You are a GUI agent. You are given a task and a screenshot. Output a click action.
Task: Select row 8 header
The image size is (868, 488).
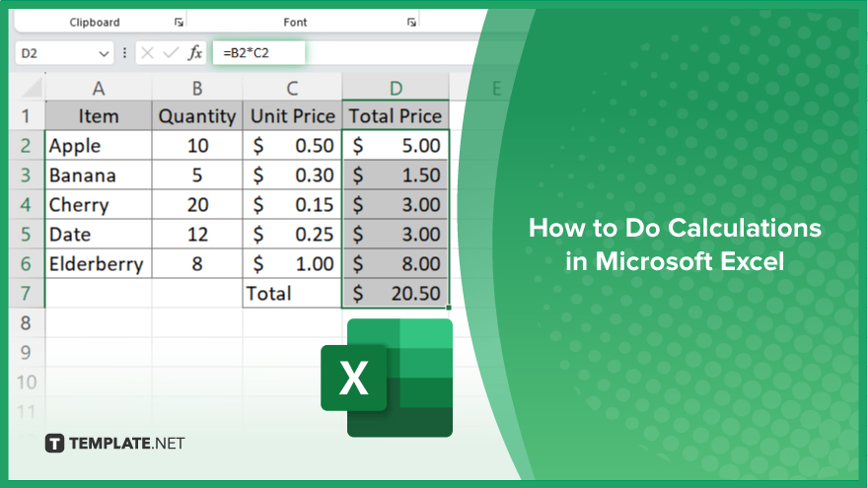pyautogui.click(x=26, y=323)
